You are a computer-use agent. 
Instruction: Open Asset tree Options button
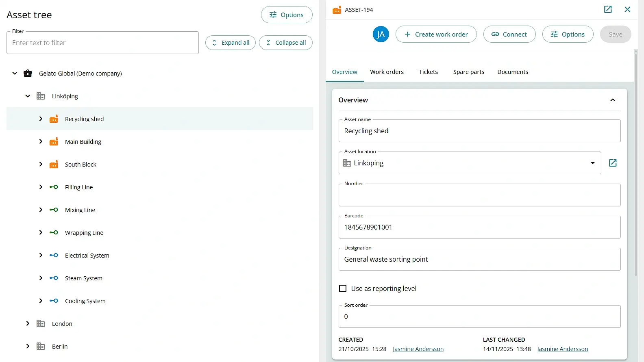point(287,15)
